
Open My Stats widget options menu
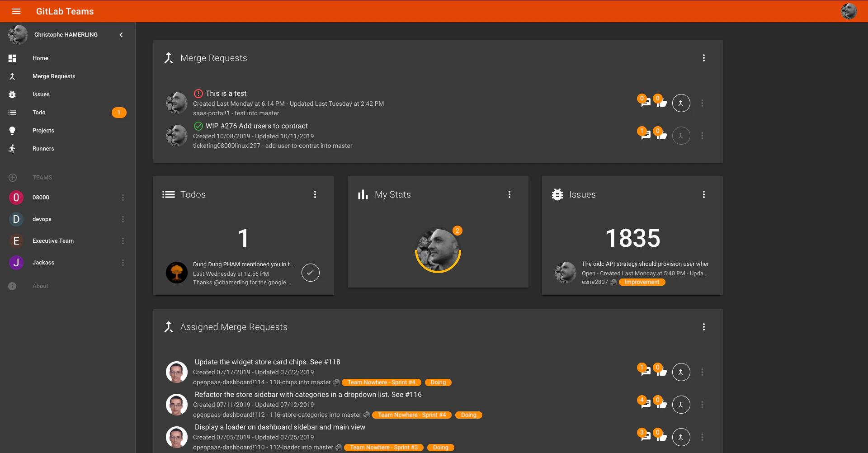[509, 194]
